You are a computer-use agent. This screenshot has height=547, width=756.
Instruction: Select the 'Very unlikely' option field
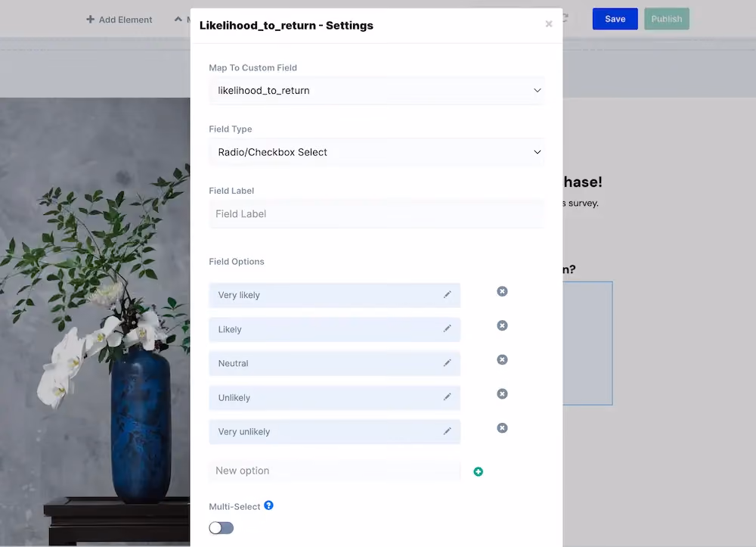pos(335,432)
